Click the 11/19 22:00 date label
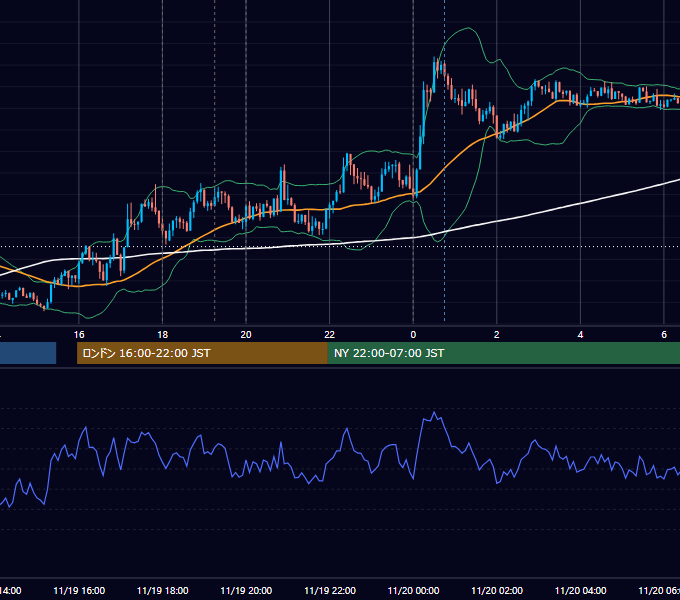680x600 pixels. tap(330, 590)
